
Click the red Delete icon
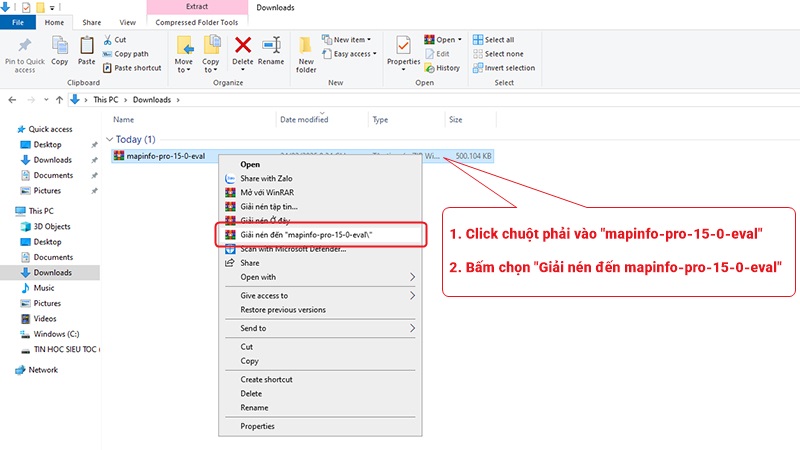click(243, 45)
